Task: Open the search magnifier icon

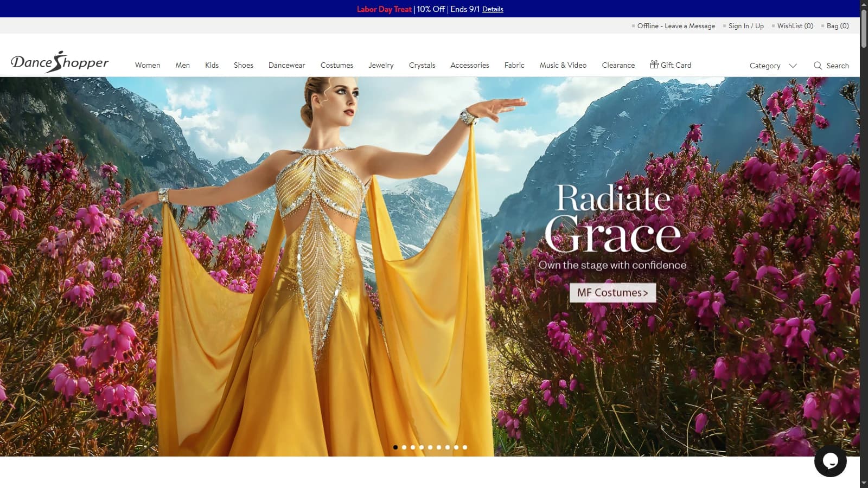Action: pyautogui.click(x=818, y=66)
